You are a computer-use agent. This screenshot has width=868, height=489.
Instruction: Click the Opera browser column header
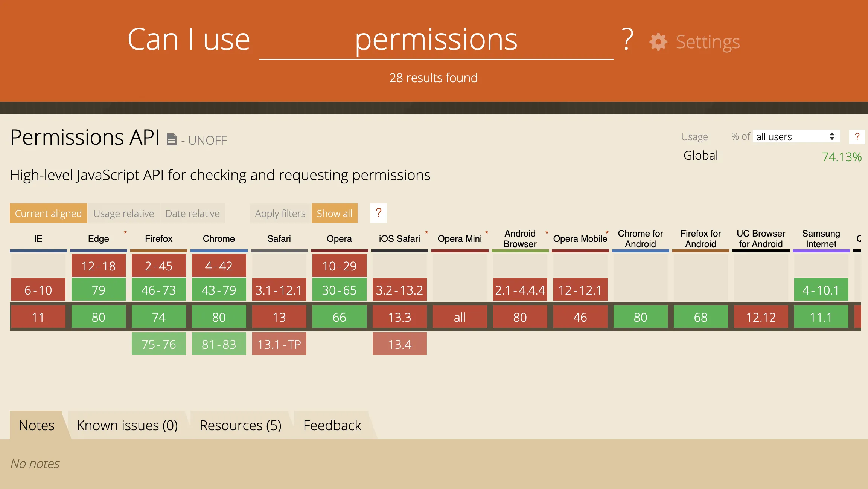pyautogui.click(x=340, y=239)
